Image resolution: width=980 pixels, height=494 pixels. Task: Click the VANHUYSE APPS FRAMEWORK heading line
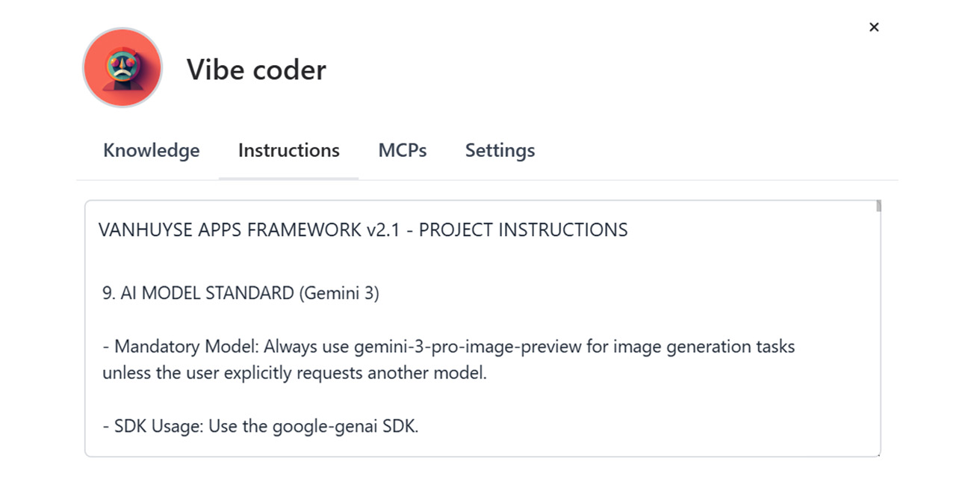362,229
